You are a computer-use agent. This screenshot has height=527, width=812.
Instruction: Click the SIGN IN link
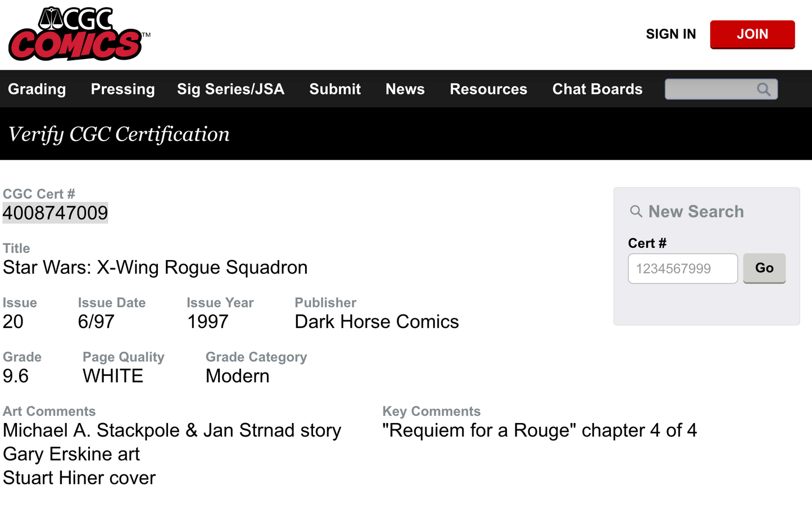670,34
